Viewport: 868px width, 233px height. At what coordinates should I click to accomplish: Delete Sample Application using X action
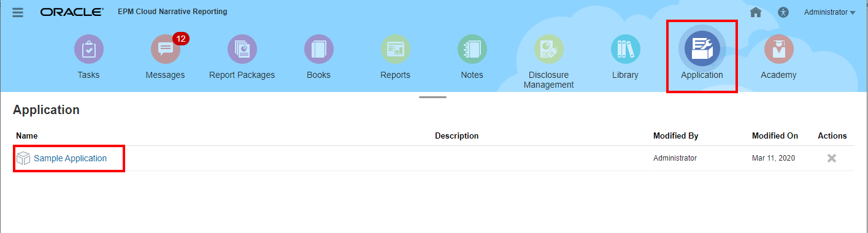coord(832,158)
